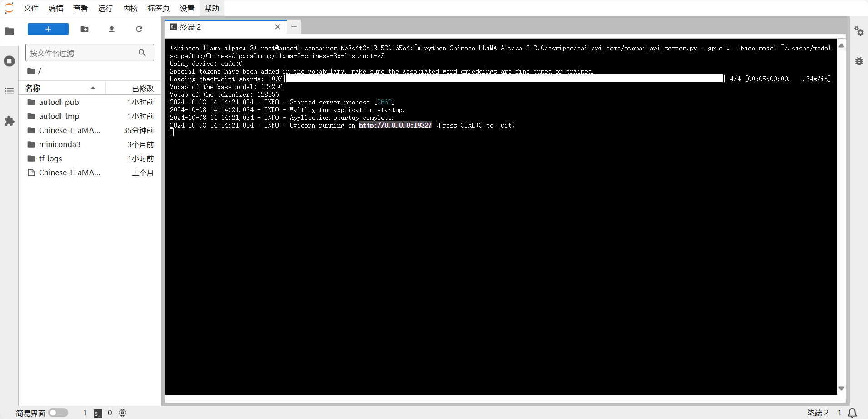The height and width of the screenshot is (419, 868).
Task: Toggle the 简易界面 simple mode switch
Action: coord(58,413)
